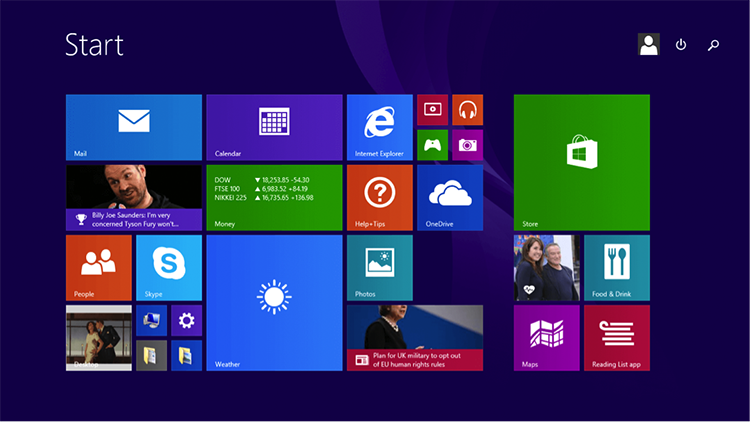Open the Desktop tile thumbnail

click(x=99, y=338)
